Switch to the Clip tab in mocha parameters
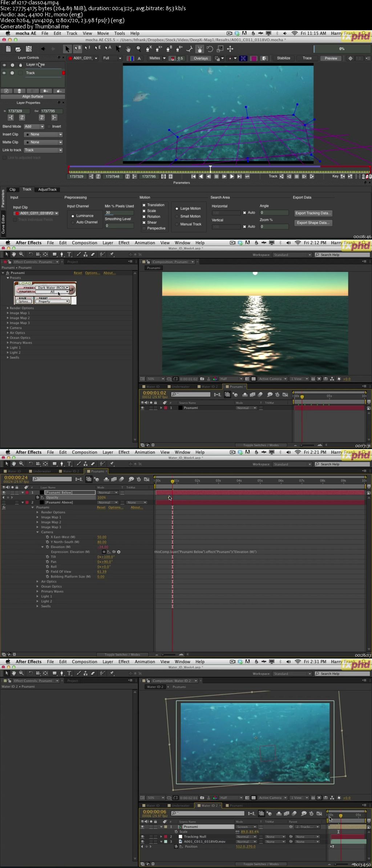Image resolution: width=372 pixels, height=868 pixels. (12, 189)
